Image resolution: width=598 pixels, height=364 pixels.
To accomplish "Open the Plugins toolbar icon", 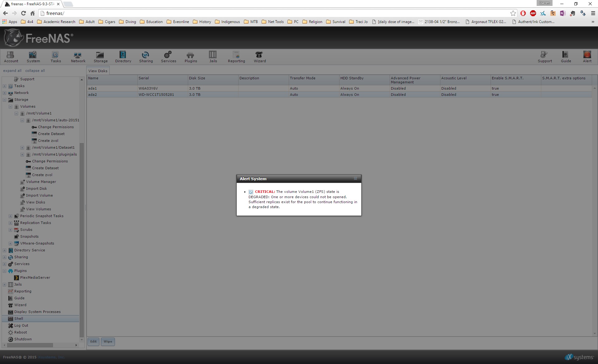I will [191, 57].
